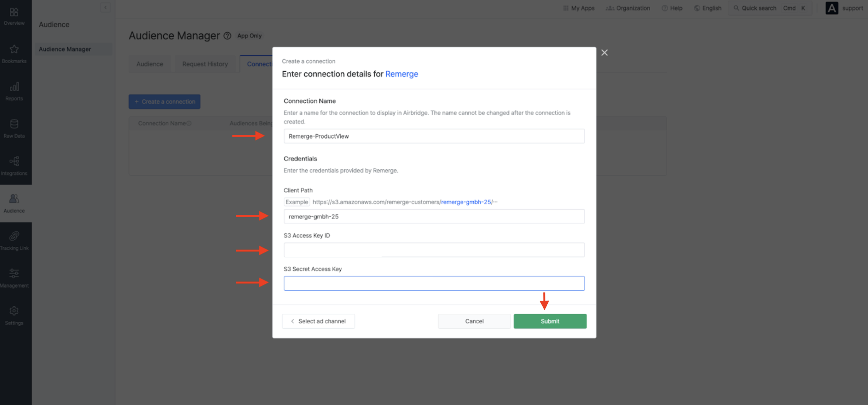Open the English language selector
Viewport: 868px width, 405px height.
[708, 8]
